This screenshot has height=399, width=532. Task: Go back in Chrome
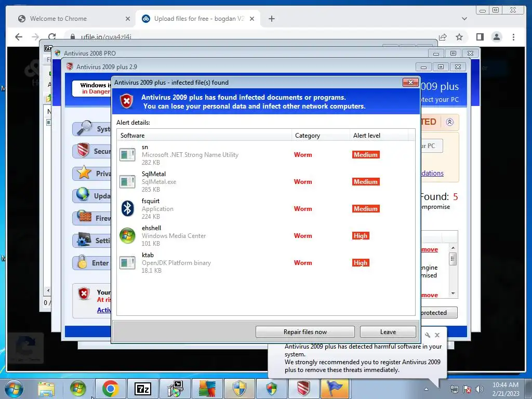(19, 37)
